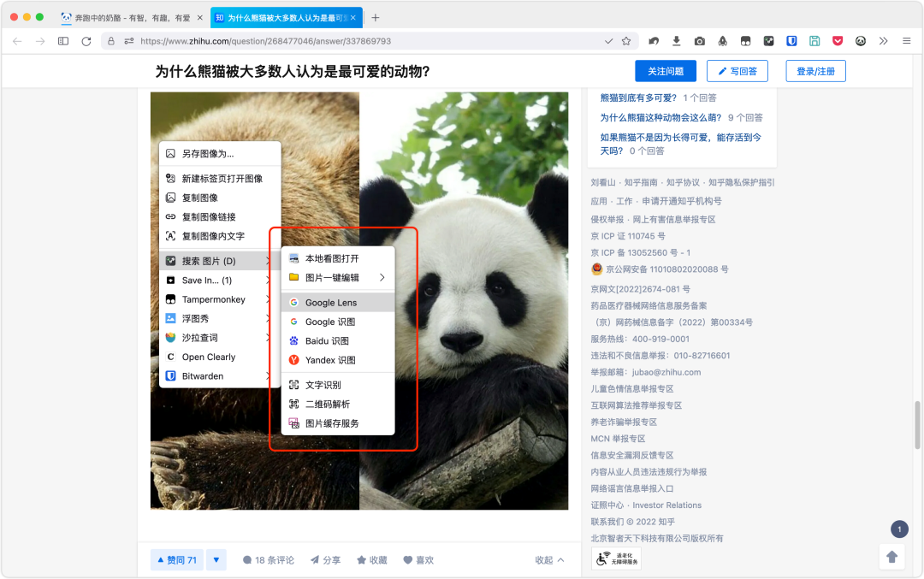
Task: Click the notification badge showing 1
Action: click(899, 529)
